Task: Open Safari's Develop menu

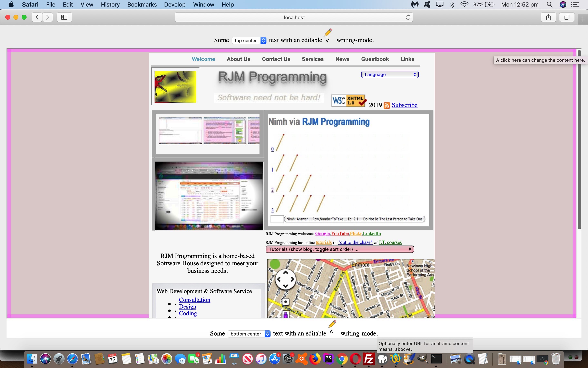Action: tap(175, 4)
